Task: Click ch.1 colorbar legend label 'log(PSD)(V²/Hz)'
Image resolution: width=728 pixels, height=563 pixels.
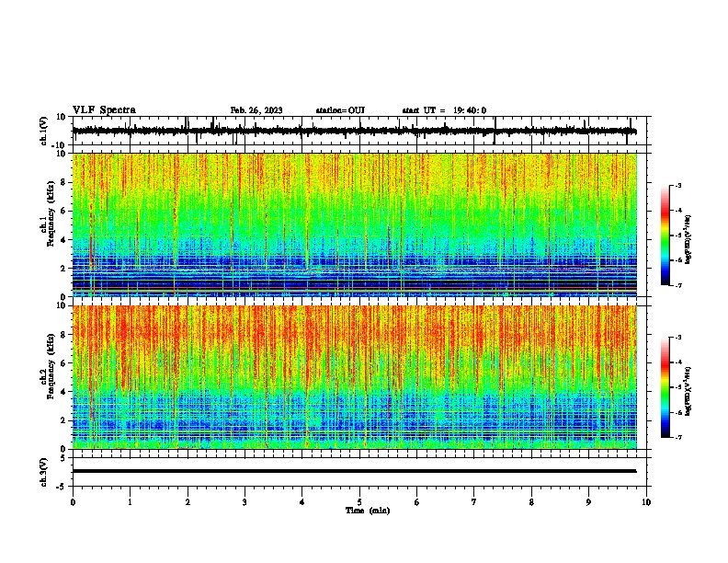Action: pos(688,240)
